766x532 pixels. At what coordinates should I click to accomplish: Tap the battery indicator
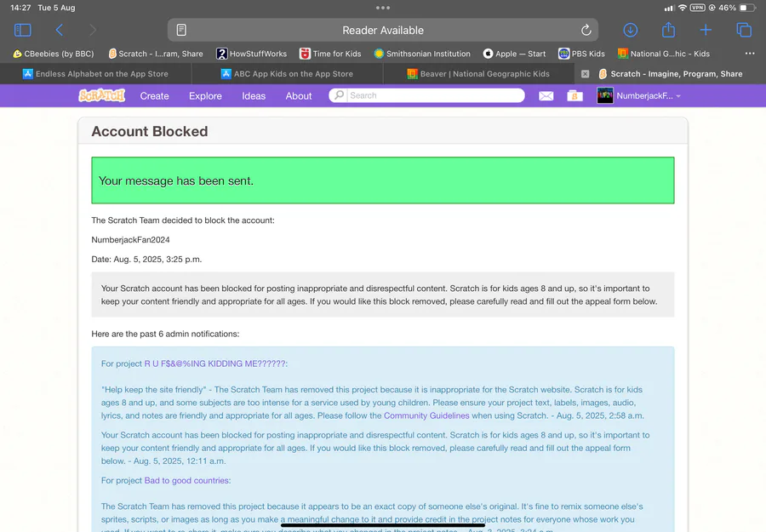(x=747, y=8)
